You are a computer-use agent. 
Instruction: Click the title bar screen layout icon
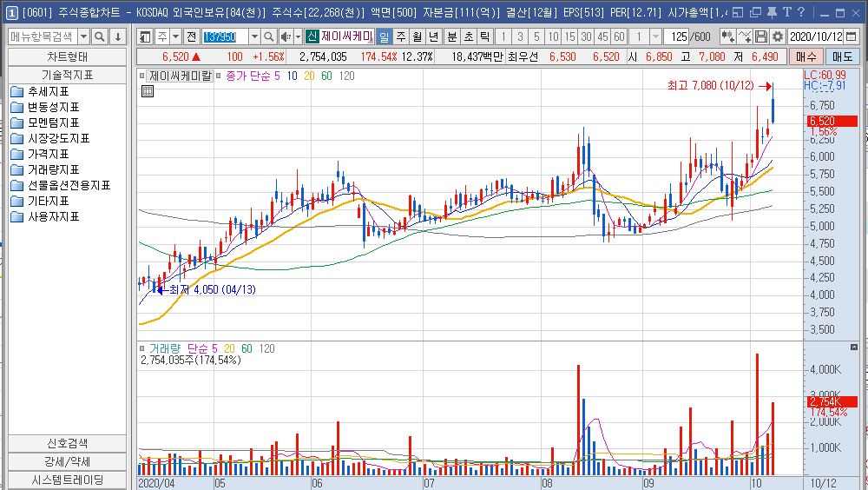738,12
